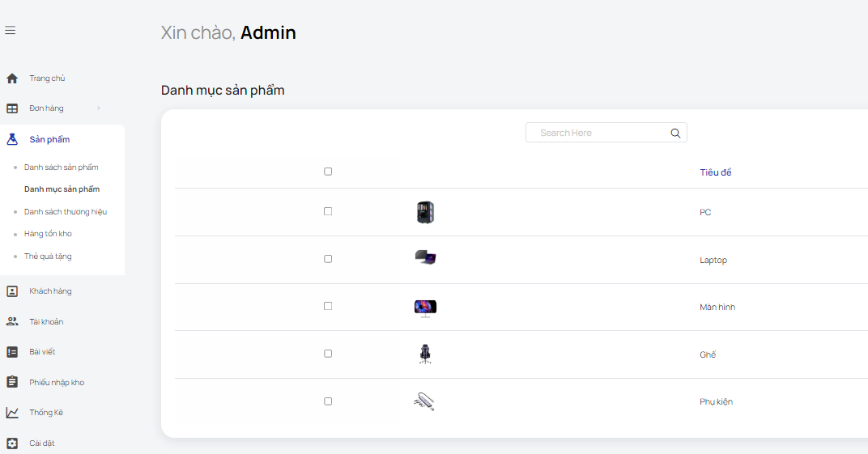Open Hàng tồn kho submenu item
Image resolution: width=868 pixels, height=454 pixels.
click(x=48, y=233)
